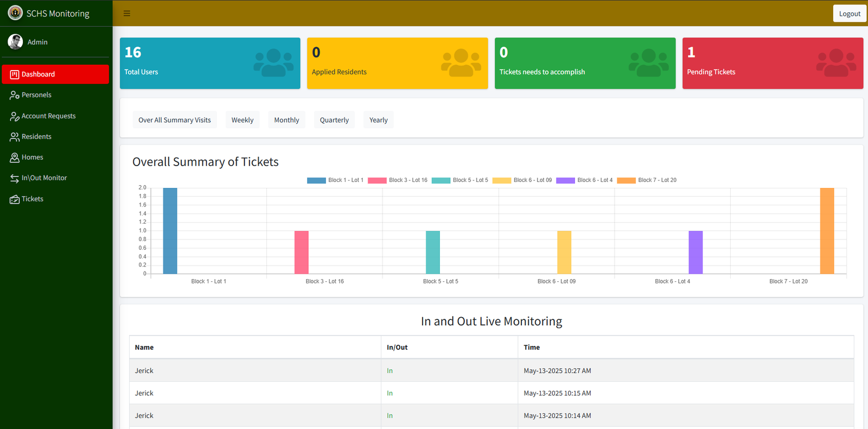Click the SCHS Monitoring logo icon
This screenshot has height=429, width=868.
click(15, 13)
